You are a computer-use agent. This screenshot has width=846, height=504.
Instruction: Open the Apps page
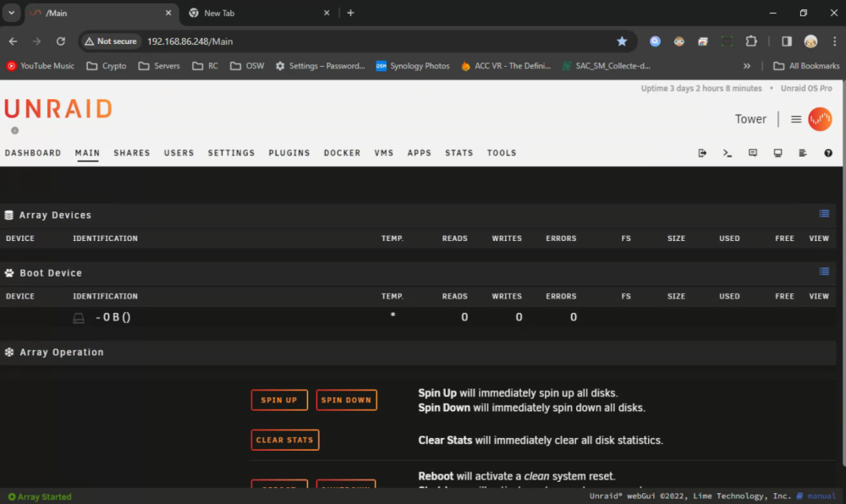420,153
